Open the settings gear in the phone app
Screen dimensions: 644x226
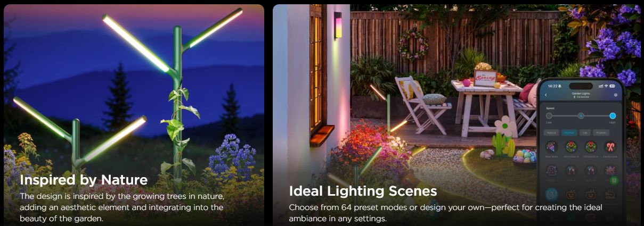616,95
